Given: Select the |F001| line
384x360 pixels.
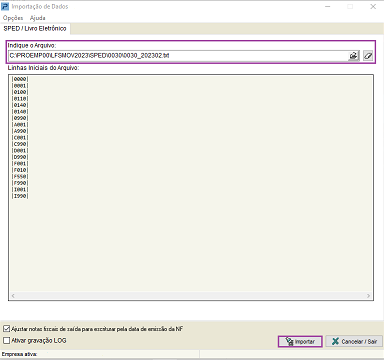Looking at the screenshot, I should pyautogui.click(x=20, y=164).
